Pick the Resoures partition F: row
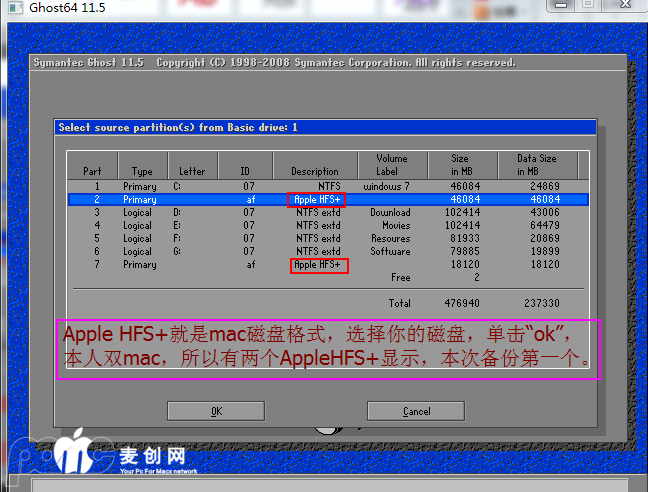 tap(328, 238)
